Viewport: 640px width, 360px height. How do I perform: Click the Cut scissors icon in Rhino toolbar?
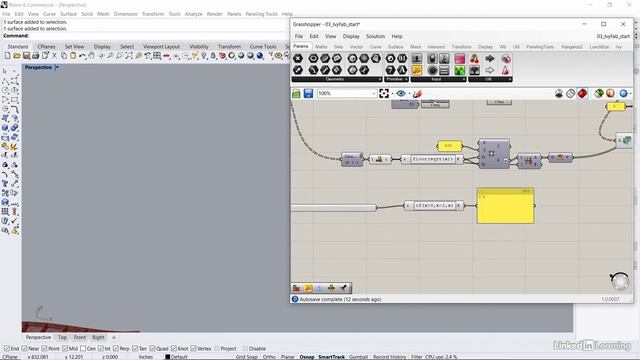point(54,56)
